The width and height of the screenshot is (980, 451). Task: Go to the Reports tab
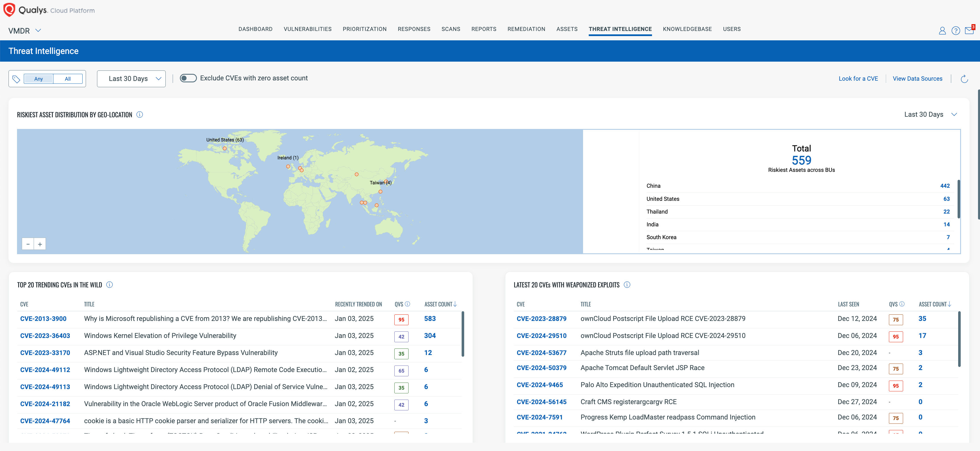(483, 29)
